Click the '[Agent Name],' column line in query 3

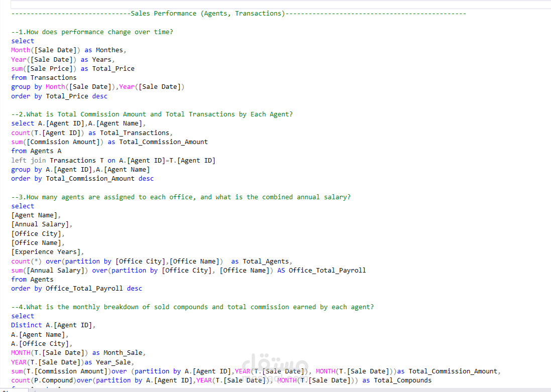pyautogui.click(x=36, y=215)
